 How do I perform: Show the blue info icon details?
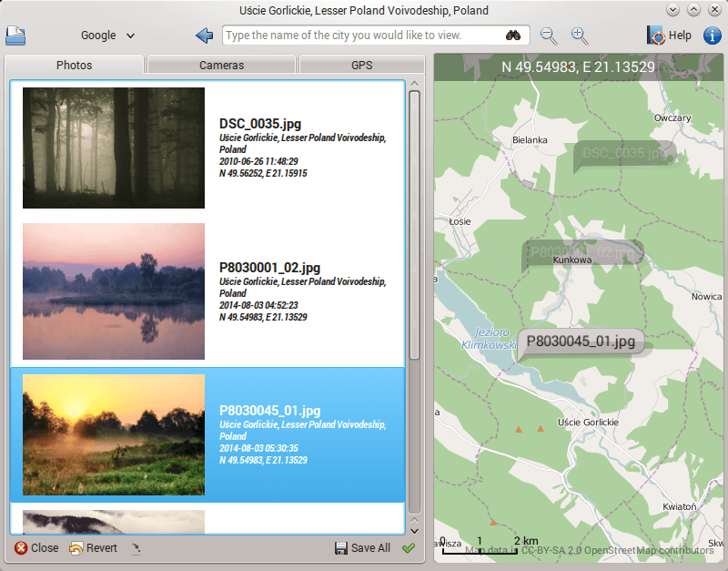pyautogui.click(x=713, y=36)
